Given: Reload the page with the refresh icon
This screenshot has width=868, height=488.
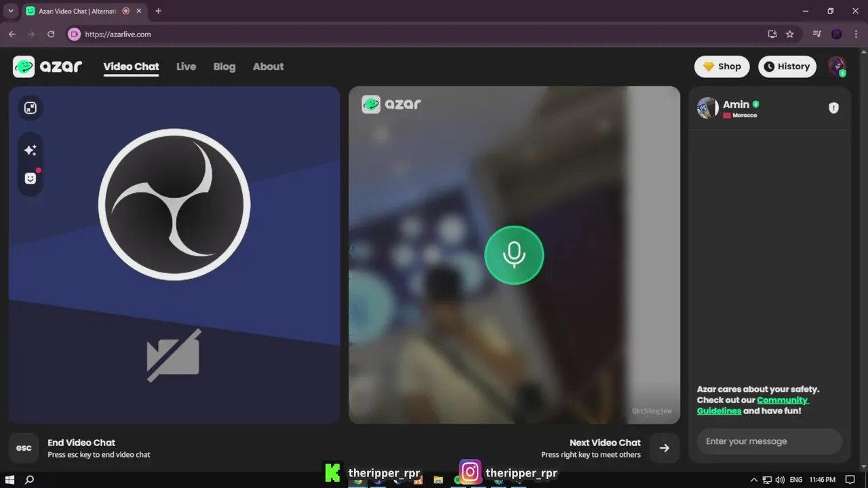Looking at the screenshot, I should click(51, 34).
